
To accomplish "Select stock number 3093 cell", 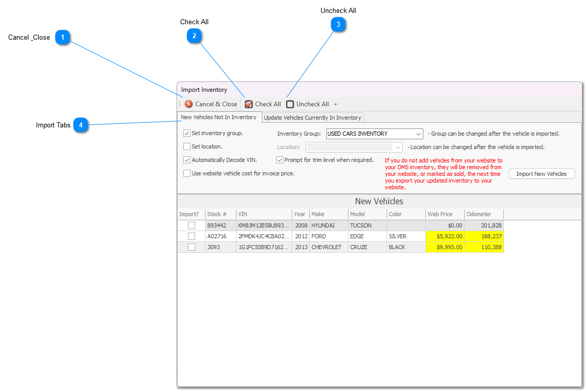I will click(x=220, y=247).
